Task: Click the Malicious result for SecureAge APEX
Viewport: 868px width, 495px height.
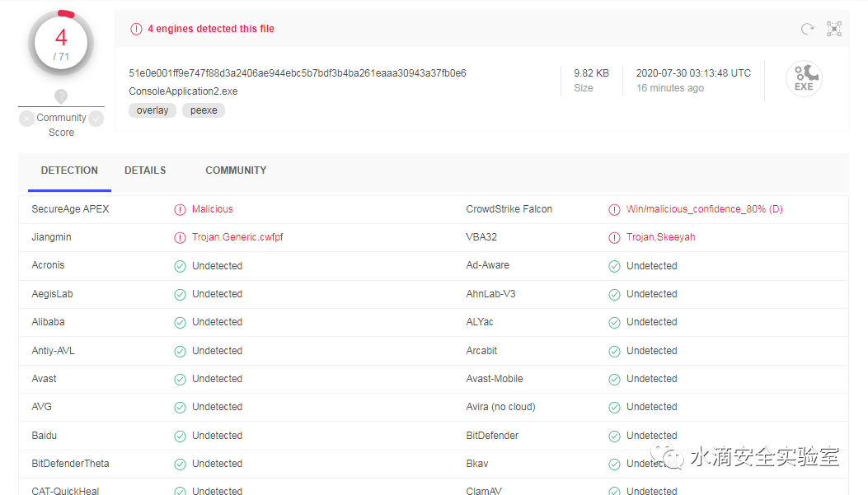Action: click(213, 209)
